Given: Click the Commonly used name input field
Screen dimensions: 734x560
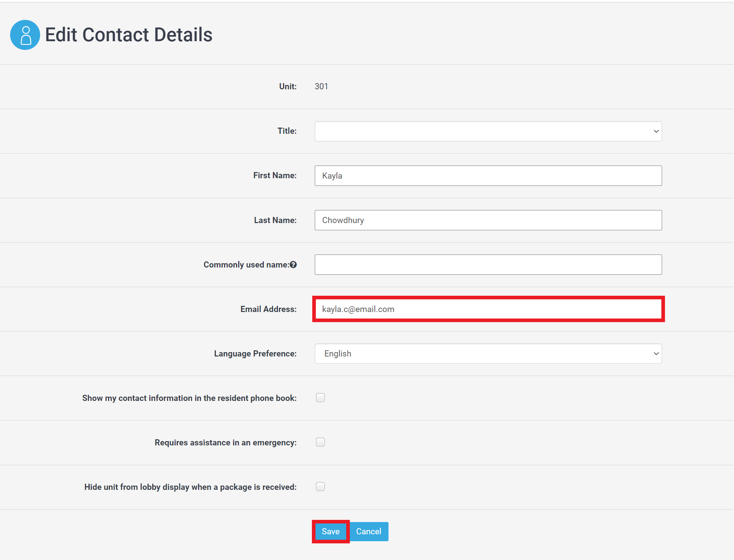Looking at the screenshot, I should [x=488, y=264].
